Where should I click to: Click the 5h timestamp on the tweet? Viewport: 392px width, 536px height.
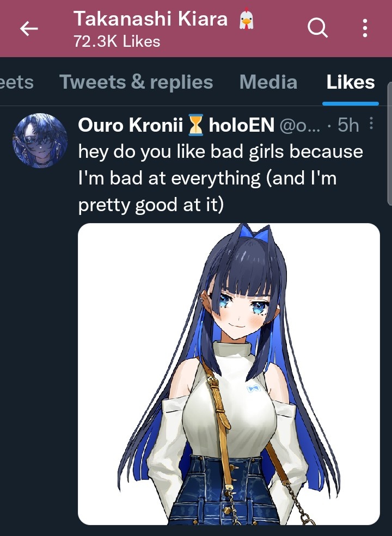(x=348, y=125)
